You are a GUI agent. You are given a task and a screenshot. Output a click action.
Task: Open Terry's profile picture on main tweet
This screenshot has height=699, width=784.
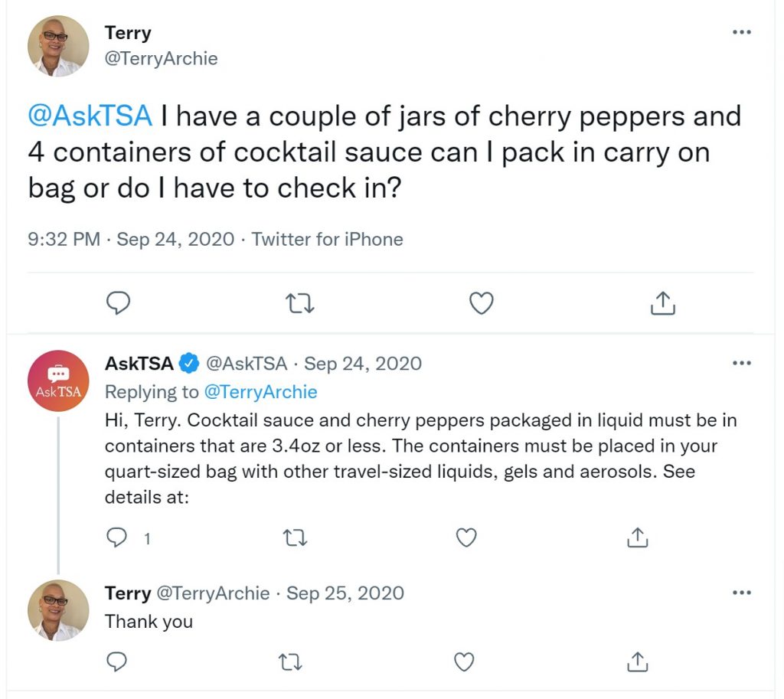[58, 46]
